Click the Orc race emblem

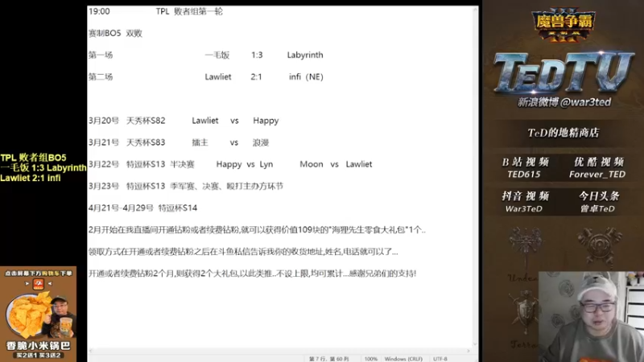click(599, 245)
